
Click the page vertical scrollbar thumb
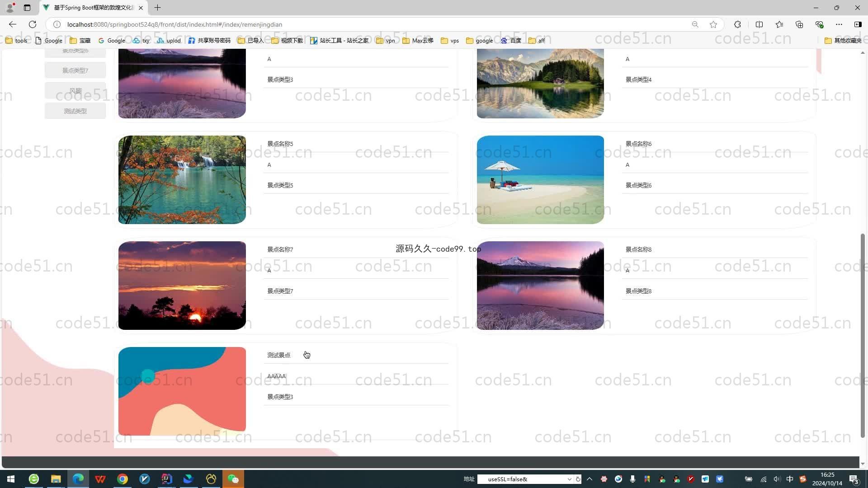tap(863, 335)
